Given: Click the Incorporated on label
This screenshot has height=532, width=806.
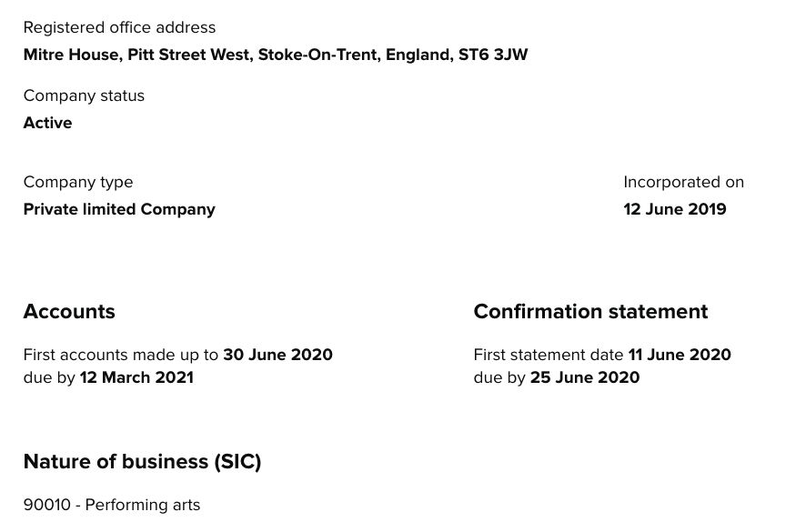Looking at the screenshot, I should click(x=684, y=182).
